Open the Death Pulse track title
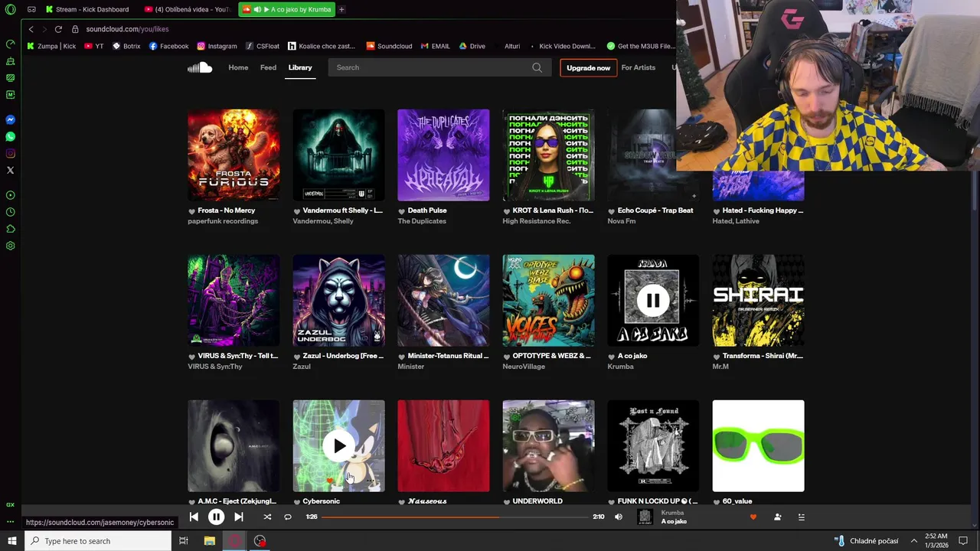This screenshot has width=980, height=551. (427, 210)
